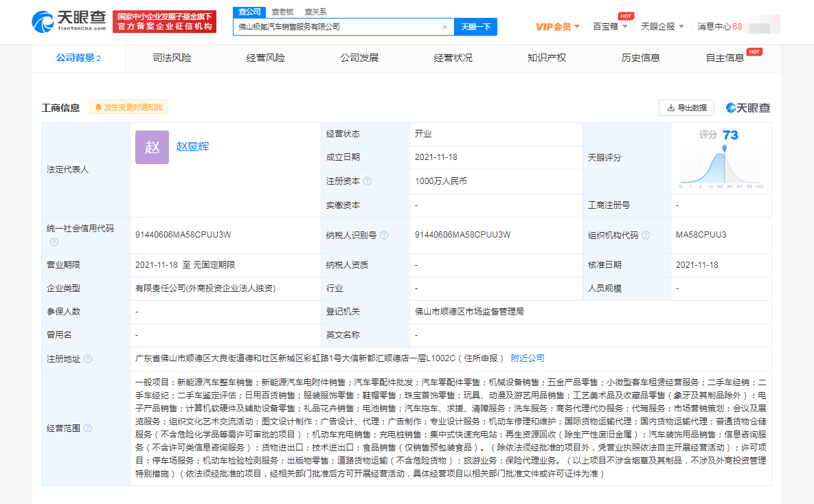Click the question mark next to 统一社会信用代码
The width and height of the screenshot is (814, 504).
[x=54, y=242]
